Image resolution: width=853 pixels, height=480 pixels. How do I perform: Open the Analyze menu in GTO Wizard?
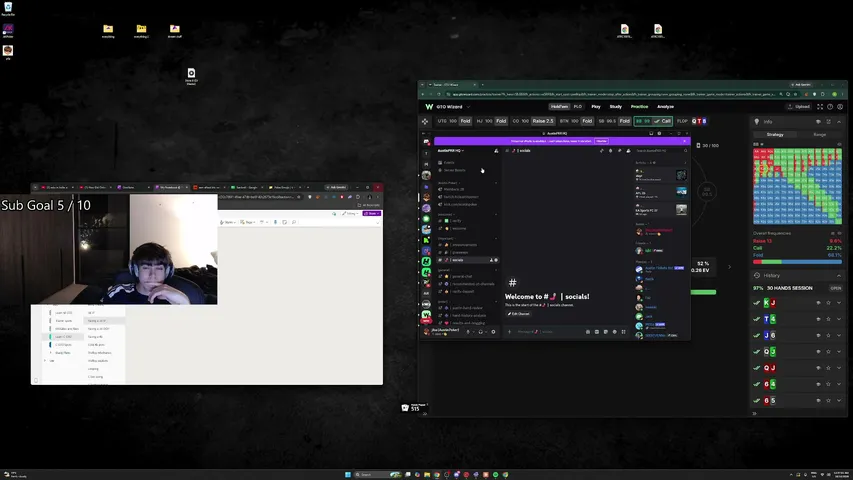point(665,107)
